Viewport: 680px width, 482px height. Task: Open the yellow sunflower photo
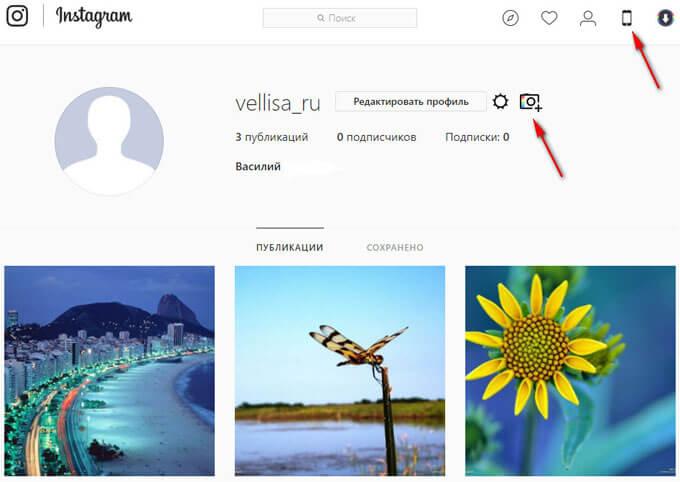click(570, 371)
